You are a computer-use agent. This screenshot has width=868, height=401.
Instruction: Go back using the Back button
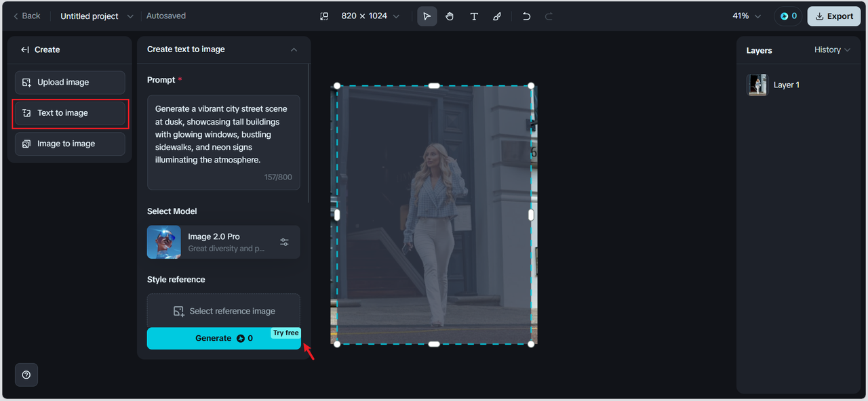point(27,16)
